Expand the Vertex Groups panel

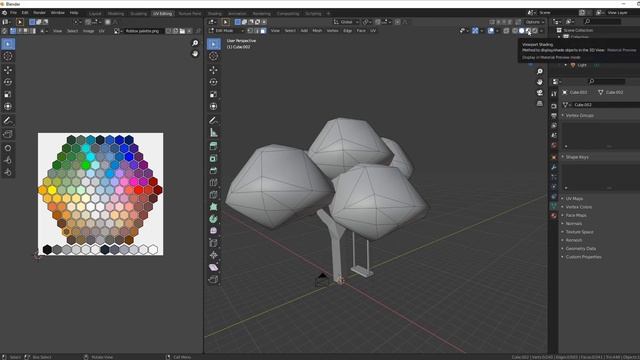pyautogui.click(x=580, y=116)
